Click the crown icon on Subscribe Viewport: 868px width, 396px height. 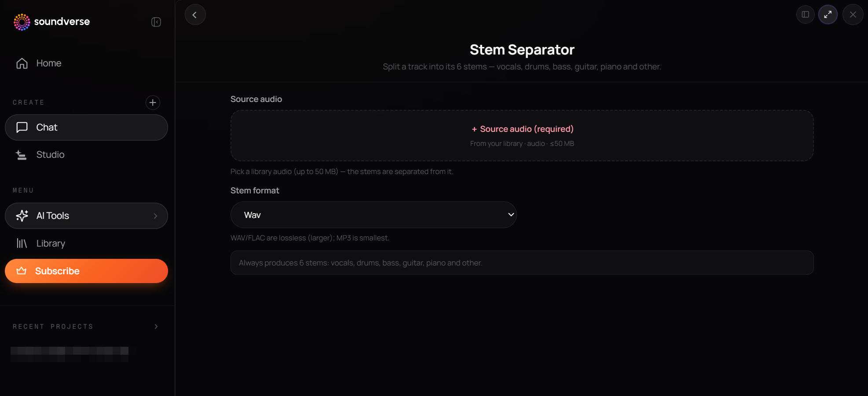point(22,271)
